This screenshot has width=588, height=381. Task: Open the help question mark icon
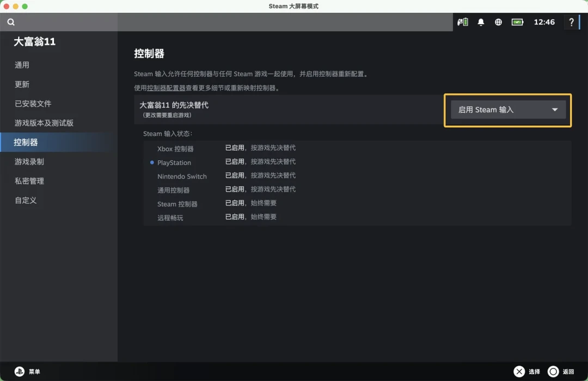coord(571,22)
